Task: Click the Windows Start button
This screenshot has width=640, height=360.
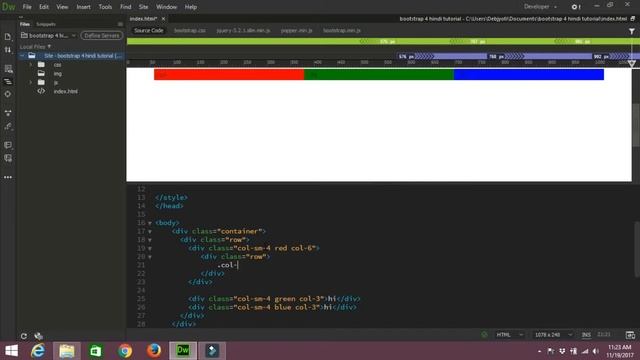Action: click(11, 351)
